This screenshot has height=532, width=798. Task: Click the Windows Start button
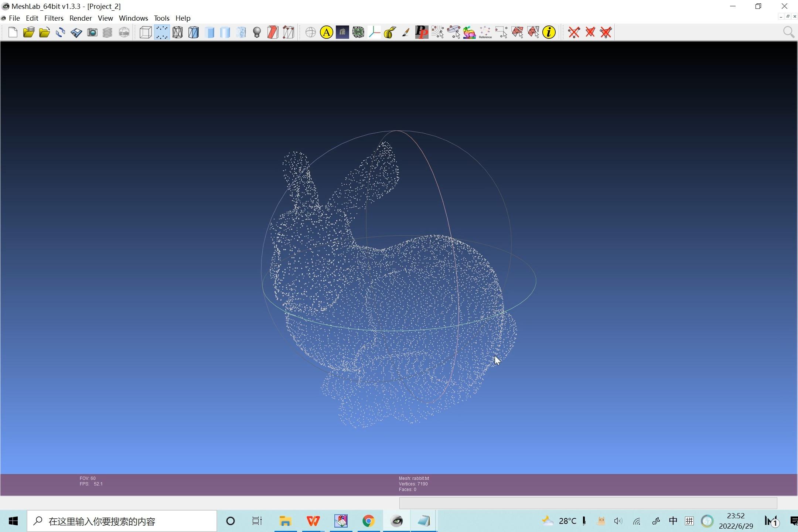[x=13, y=521]
